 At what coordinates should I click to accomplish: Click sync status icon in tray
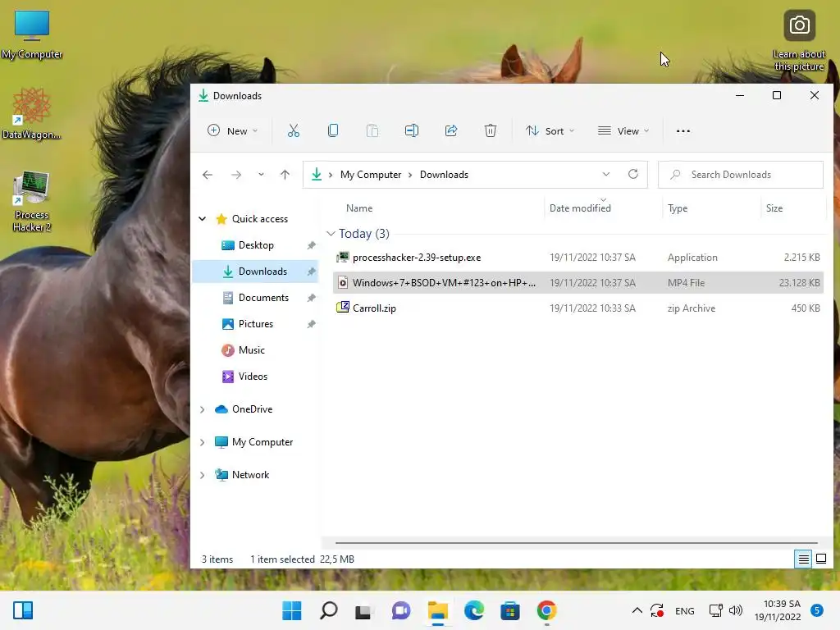click(657, 610)
